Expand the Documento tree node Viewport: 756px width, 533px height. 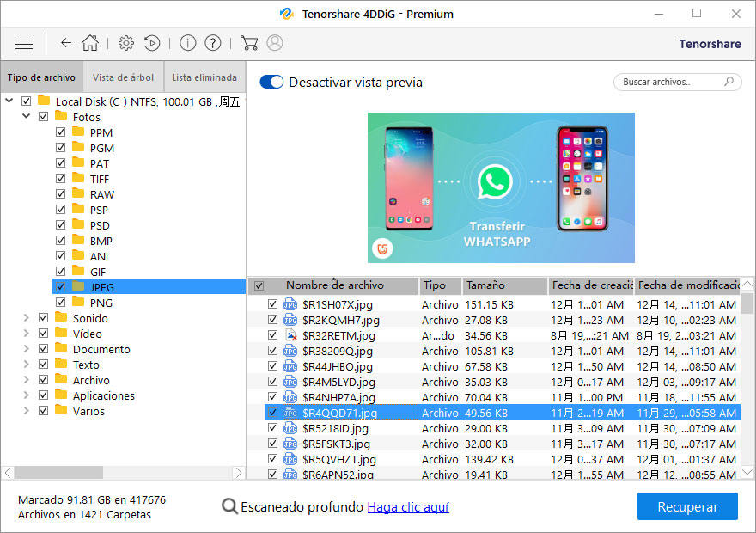click(x=26, y=349)
